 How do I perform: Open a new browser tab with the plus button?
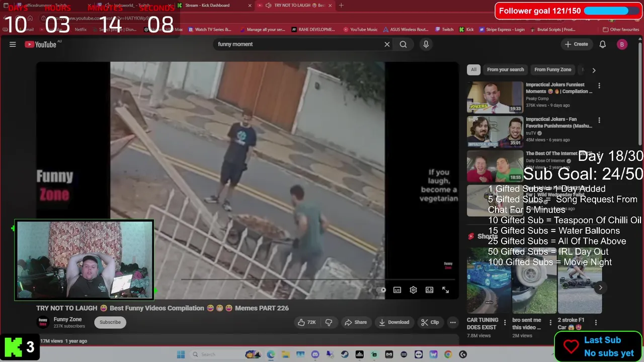click(341, 6)
